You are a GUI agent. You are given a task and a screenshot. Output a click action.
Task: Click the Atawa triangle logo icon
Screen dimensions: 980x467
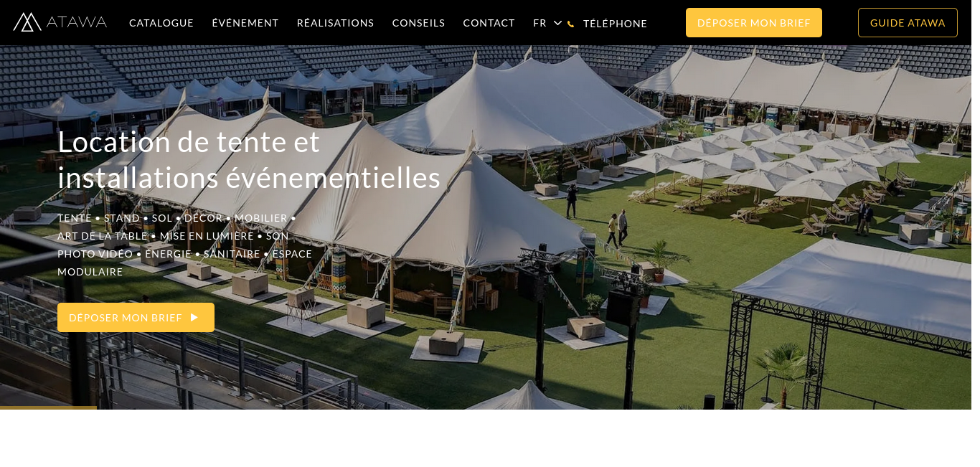pos(27,22)
